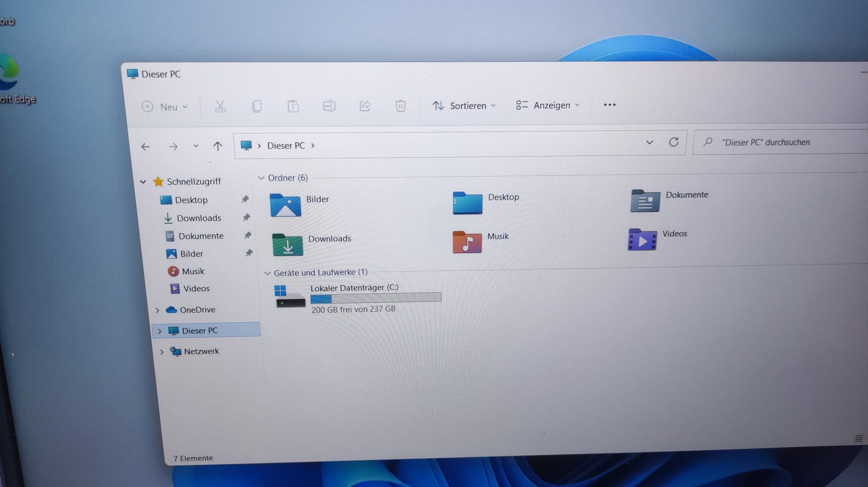Click the Rename icon in toolbar
Viewport: 868px width, 487px height.
329,106
